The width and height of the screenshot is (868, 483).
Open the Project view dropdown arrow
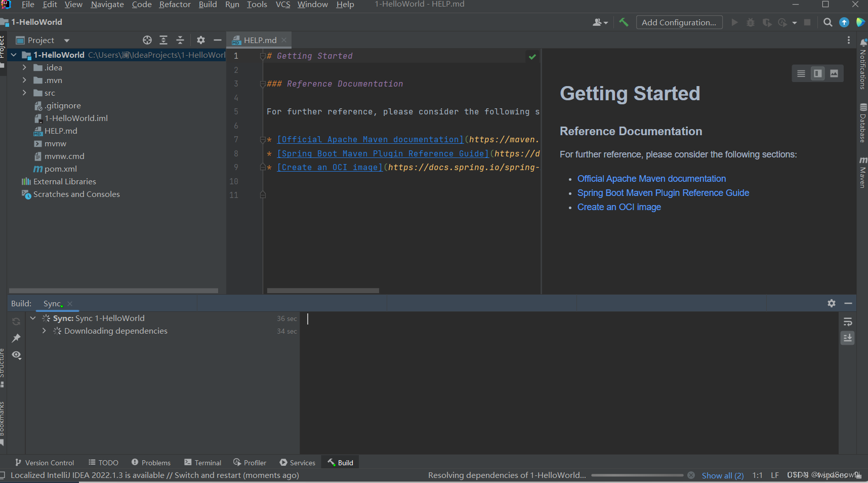pyautogui.click(x=67, y=41)
